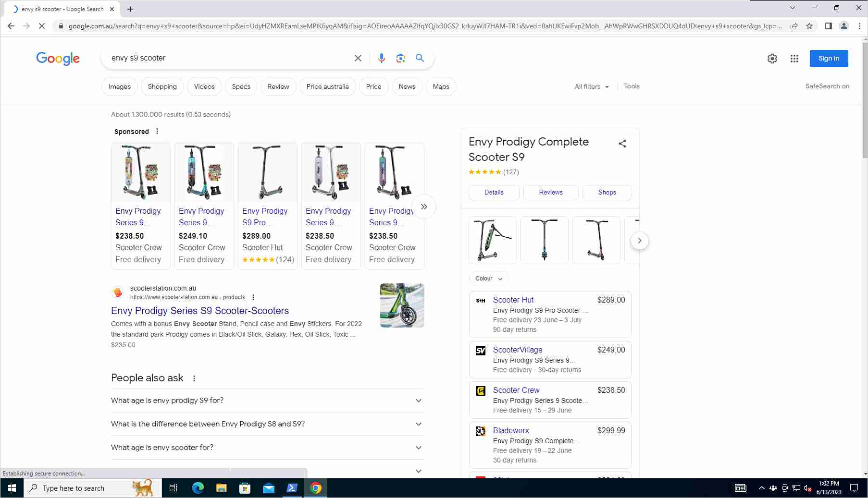
Task: Open Chrome profile avatar menu
Action: coord(844,26)
